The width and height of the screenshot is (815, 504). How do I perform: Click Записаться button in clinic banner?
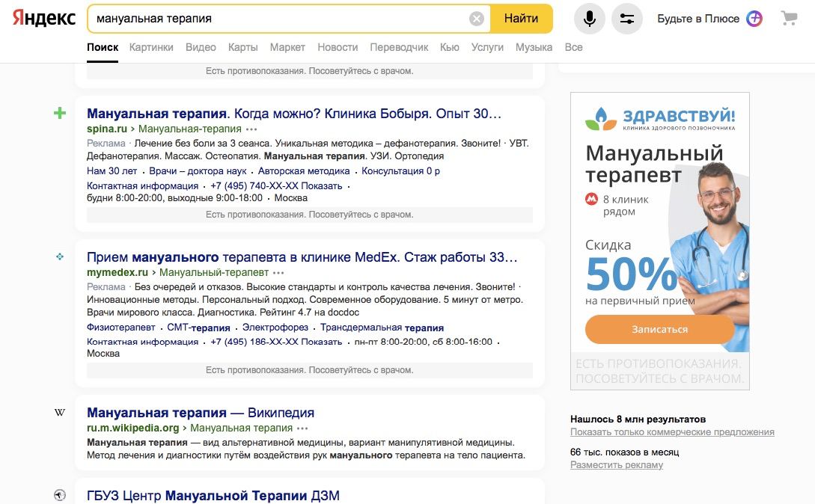tap(659, 330)
